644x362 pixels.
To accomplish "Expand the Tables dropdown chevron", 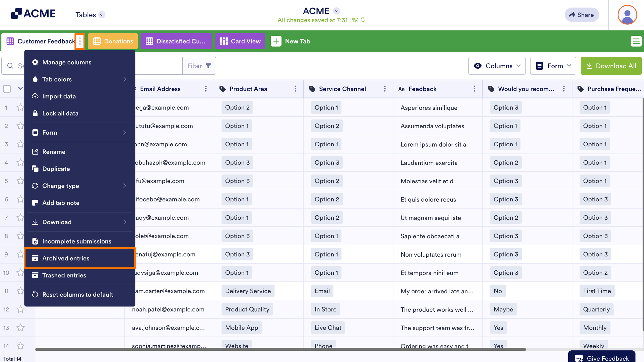I will [102, 15].
